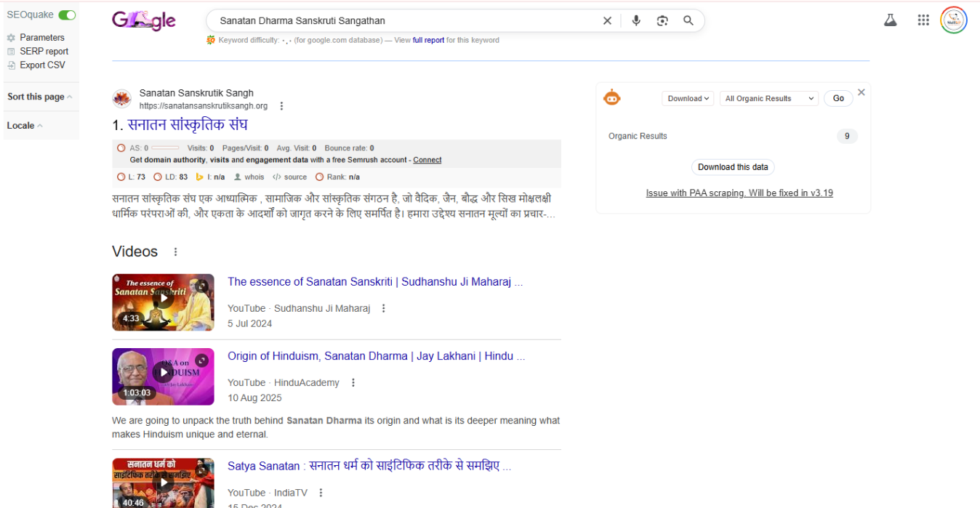Open Search Labs flask icon
This screenshot has height=508, width=980.
(x=890, y=20)
